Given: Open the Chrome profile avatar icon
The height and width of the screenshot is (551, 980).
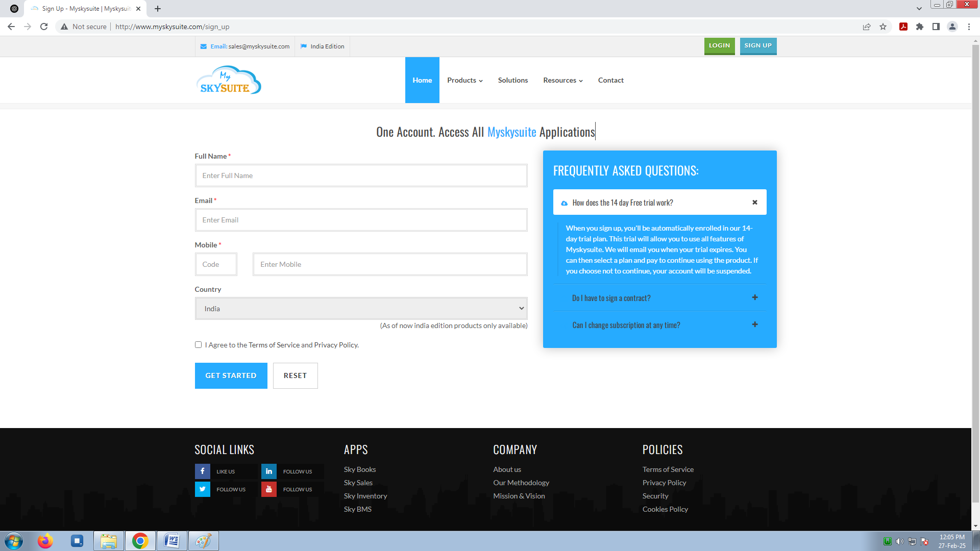Looking at the screenshot, I should tap(952, 27).
